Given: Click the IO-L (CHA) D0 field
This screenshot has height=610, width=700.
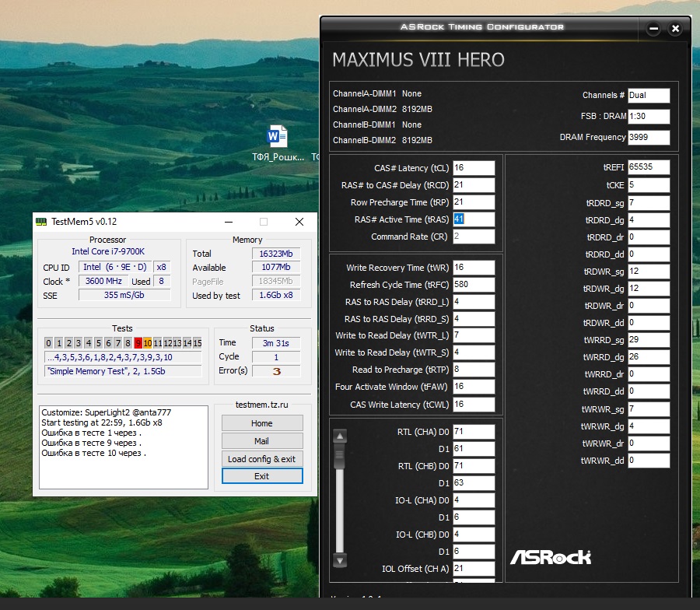Looking at the screenshot, I should click(474, 500).
